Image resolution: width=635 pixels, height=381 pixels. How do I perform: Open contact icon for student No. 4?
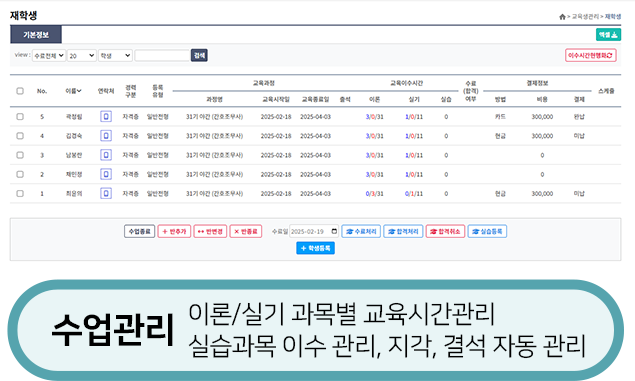106,136
